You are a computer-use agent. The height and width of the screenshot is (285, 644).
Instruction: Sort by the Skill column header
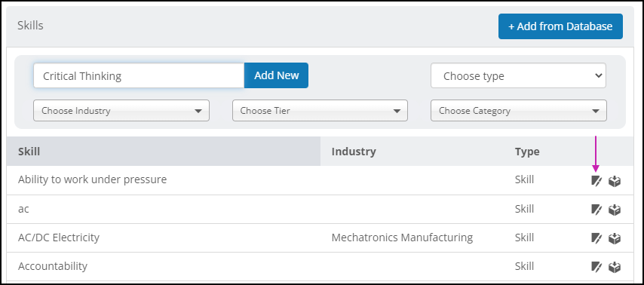point(29,151)
